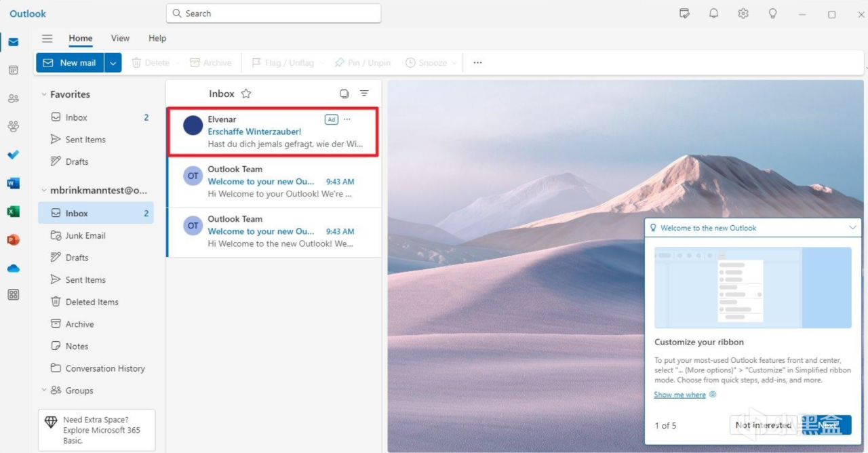Select Sent Items under Favorites

pyautogui.click(x=96, y=140)
